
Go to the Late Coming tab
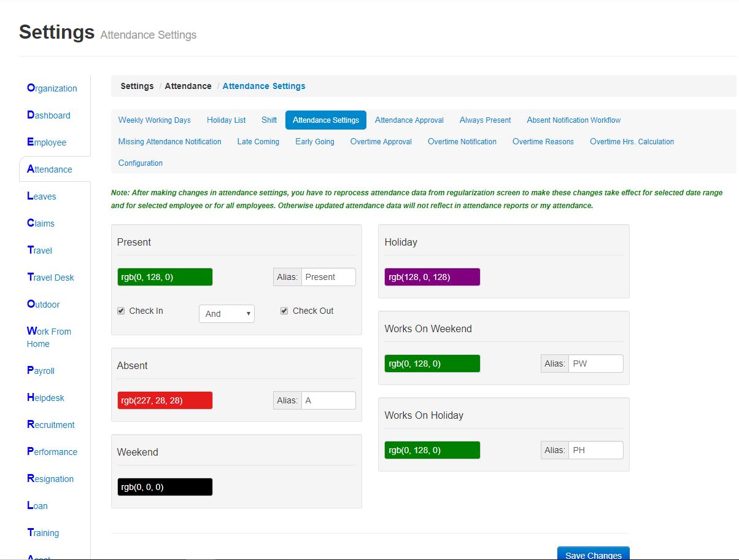coord(258,142)
